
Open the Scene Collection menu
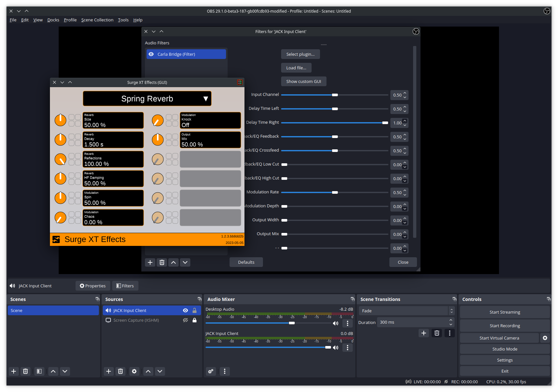point(97,20)
